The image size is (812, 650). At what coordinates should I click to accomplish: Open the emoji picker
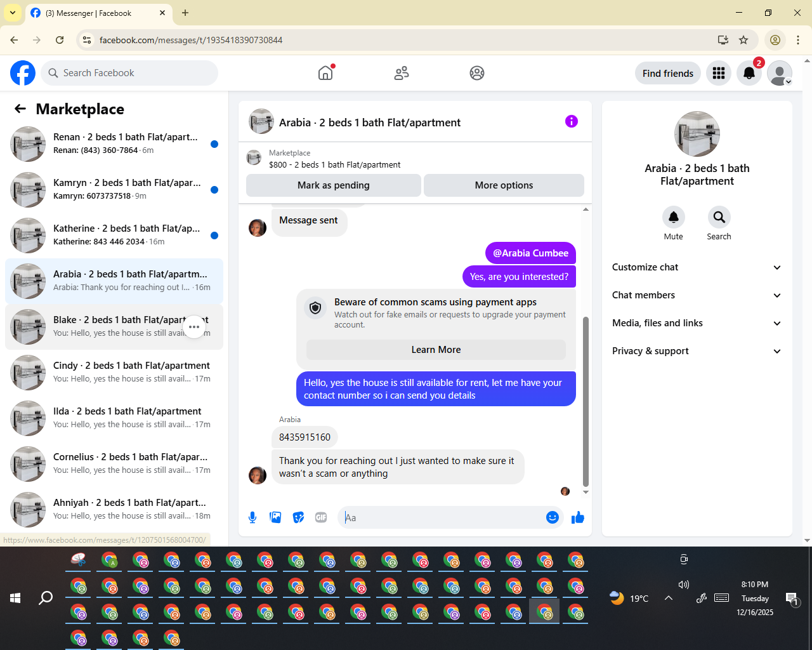tap(553, 517)
